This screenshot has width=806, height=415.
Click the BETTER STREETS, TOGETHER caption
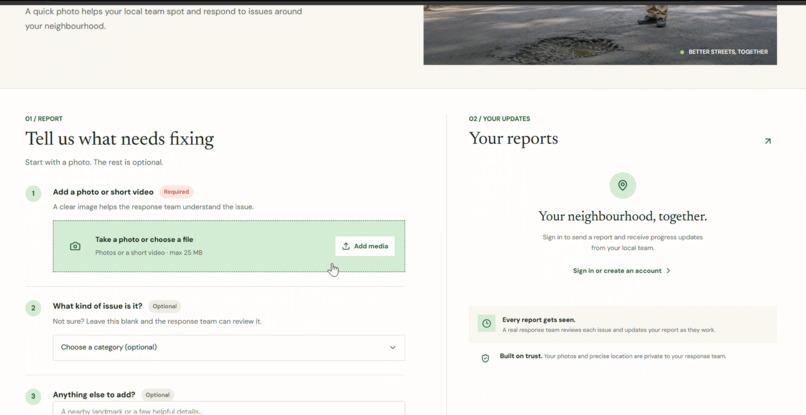(728, 52)
